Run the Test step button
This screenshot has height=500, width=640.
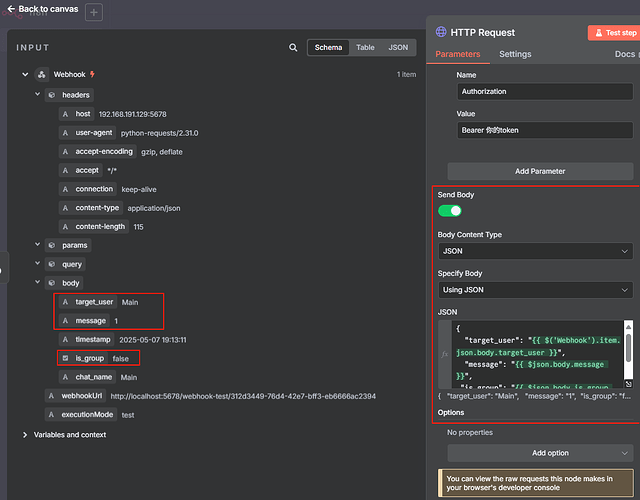point(614,33)
